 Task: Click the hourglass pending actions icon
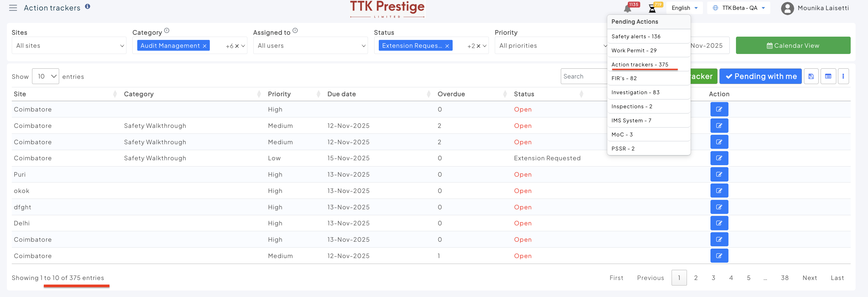(652, 9)
